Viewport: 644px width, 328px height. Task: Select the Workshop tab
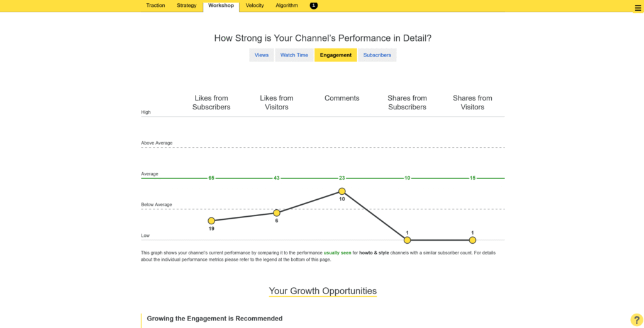tap(221, 6)
